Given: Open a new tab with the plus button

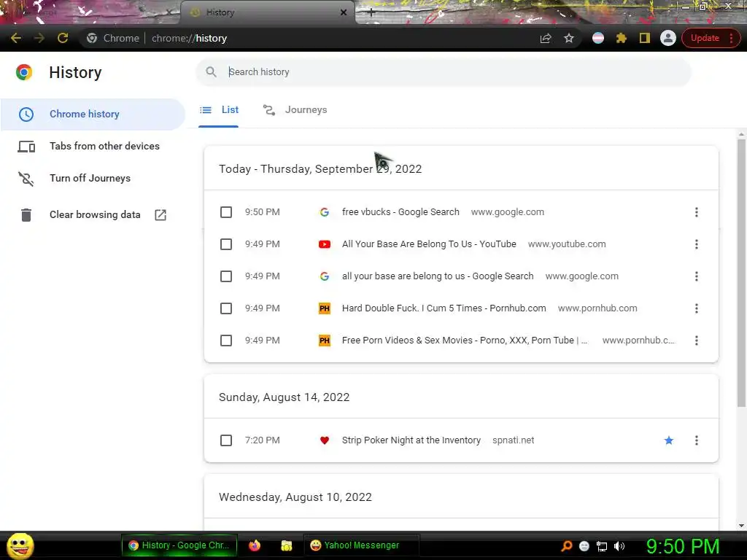Looking at the screenshot, I should pyautogui.click(x=371, y=12).
